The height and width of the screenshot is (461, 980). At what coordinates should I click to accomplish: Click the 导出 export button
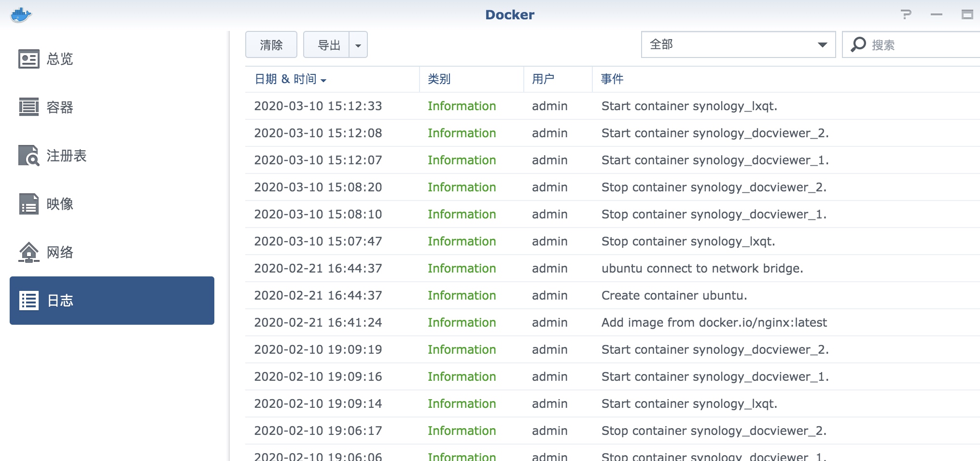pos(326,44)
